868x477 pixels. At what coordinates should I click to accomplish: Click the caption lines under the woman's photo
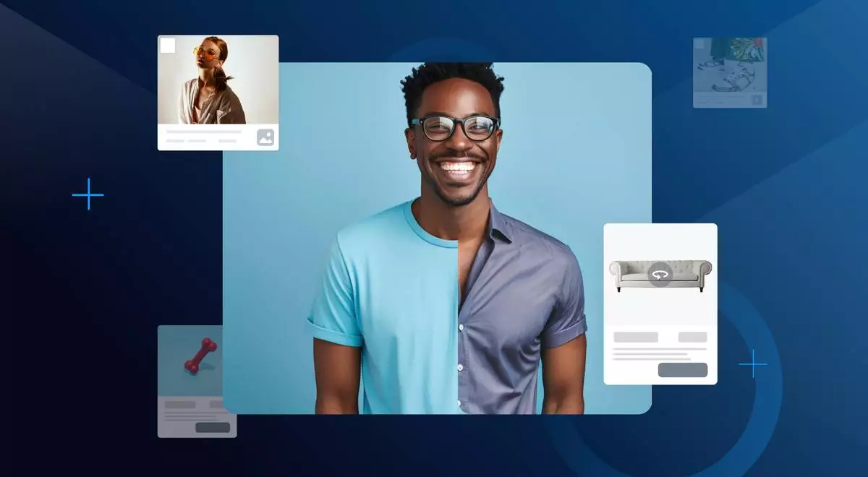(203, 137)
